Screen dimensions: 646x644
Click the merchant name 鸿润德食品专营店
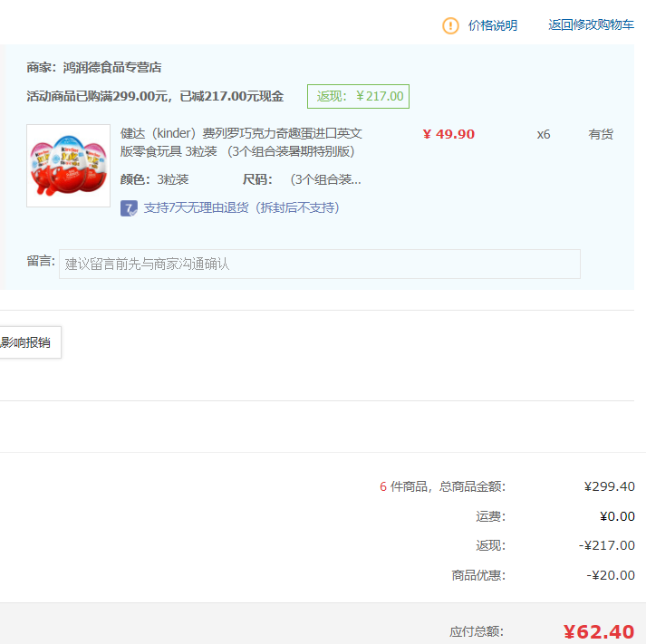112,67
